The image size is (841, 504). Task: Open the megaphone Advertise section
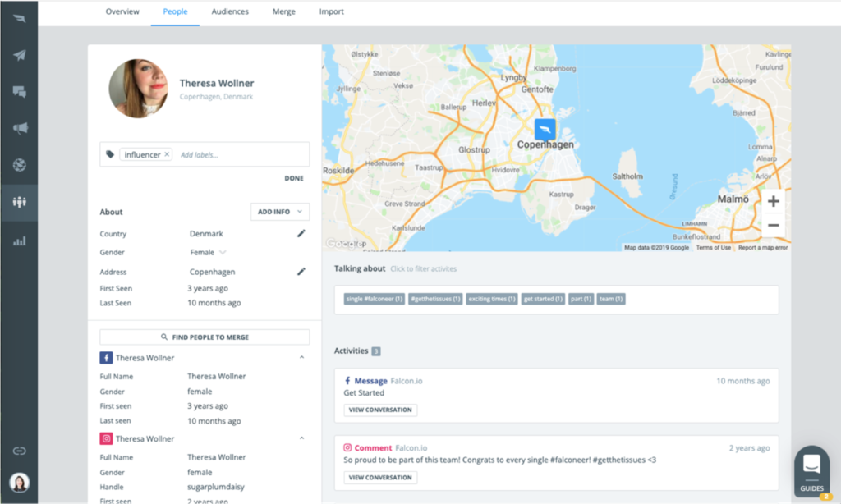click(18, 128)
